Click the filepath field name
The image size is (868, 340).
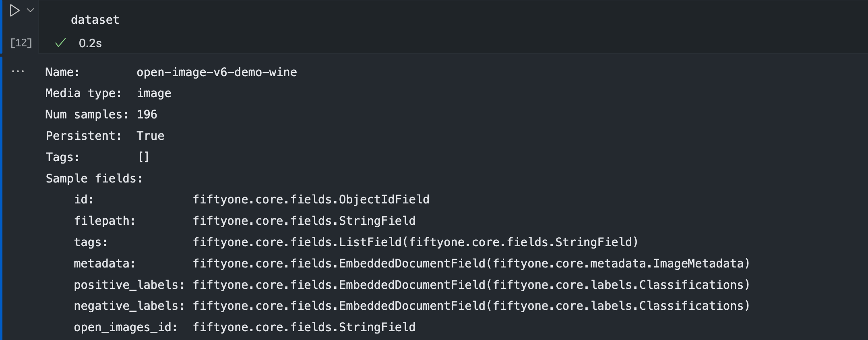pos(104,221)
